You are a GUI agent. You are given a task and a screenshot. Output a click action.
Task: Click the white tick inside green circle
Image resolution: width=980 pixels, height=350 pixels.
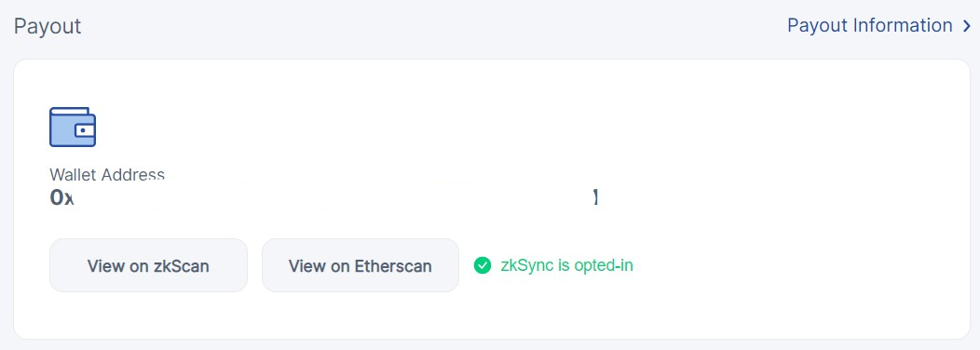[483, 265]
